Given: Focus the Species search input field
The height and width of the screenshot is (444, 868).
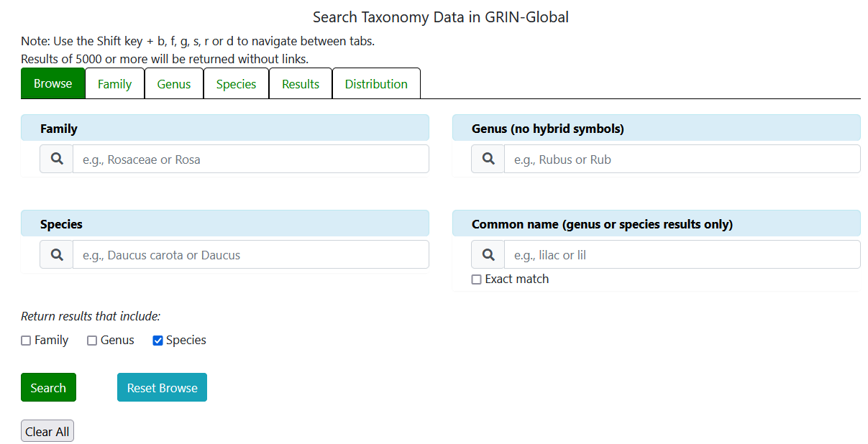Looking at the screenshot, I should (251, 254).
